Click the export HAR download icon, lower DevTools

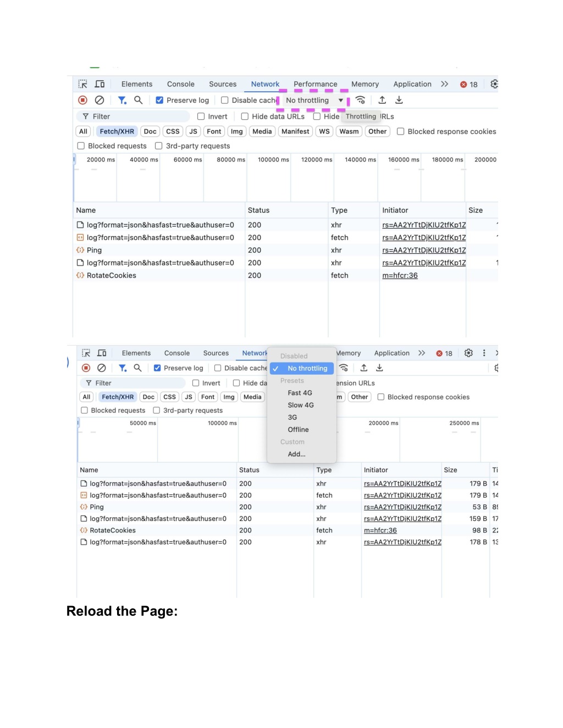379,368
